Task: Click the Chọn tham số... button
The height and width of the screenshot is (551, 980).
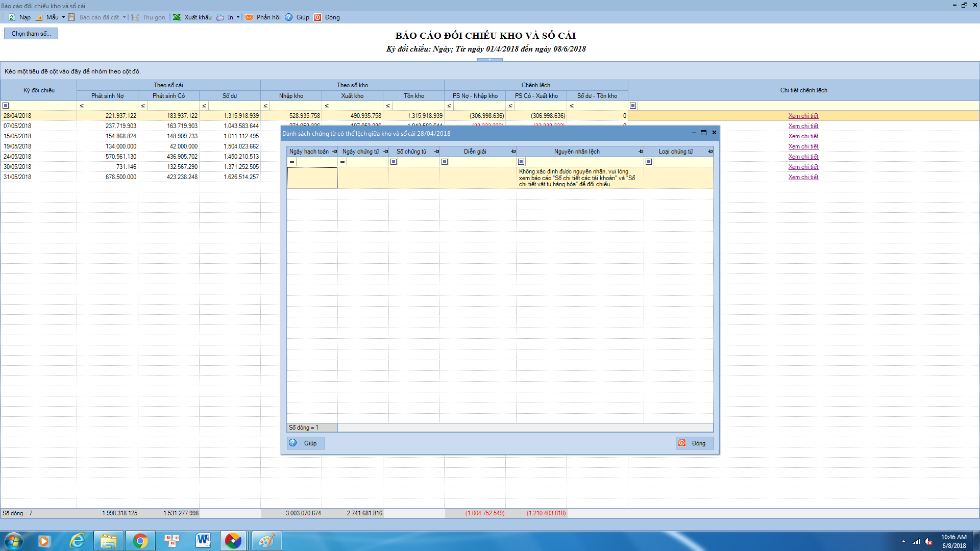Action: [x=31, y=34]
